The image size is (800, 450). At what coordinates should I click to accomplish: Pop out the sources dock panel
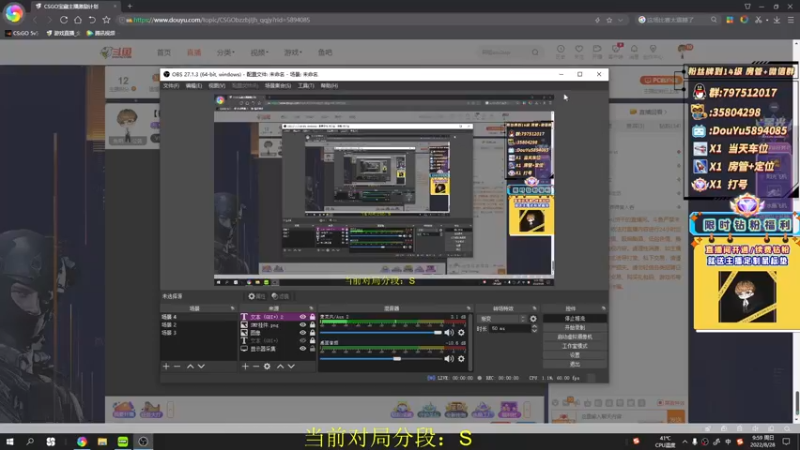(311, 308)
